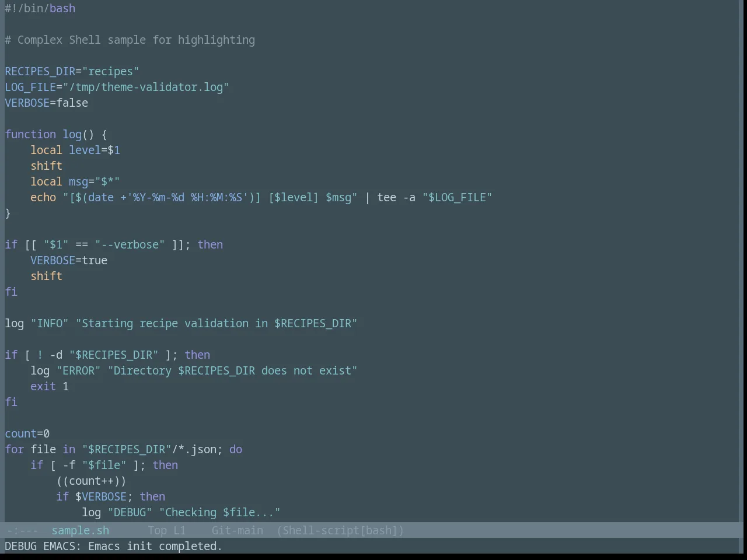This screenshot has width=747, height=560.
Task: Click the count=0 line
Action: point(27,433)
